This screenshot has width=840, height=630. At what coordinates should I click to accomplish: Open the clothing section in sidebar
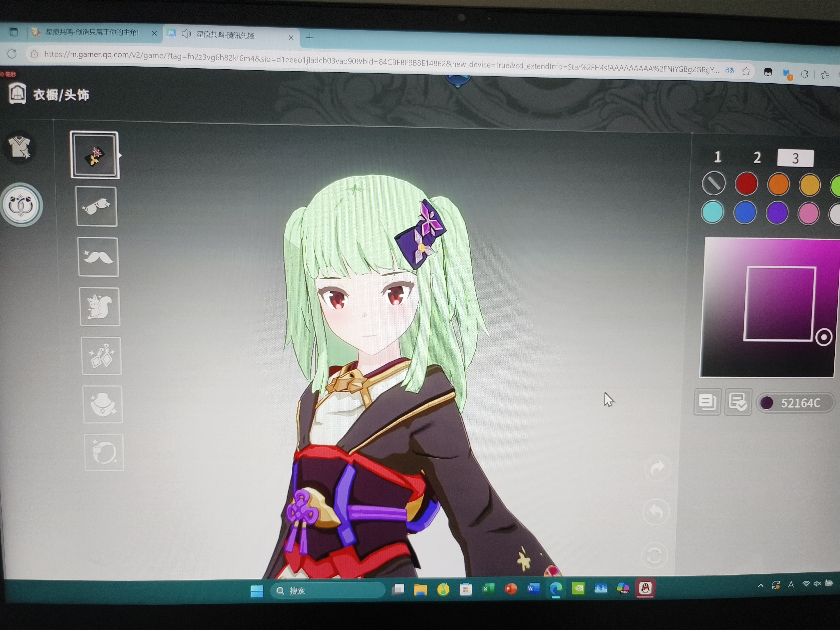click(20, 148)
